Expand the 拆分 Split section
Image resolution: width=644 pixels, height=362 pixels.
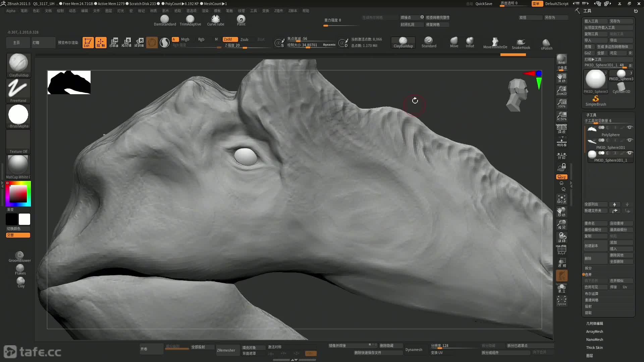pyautogui.click(x=588, y=268)
